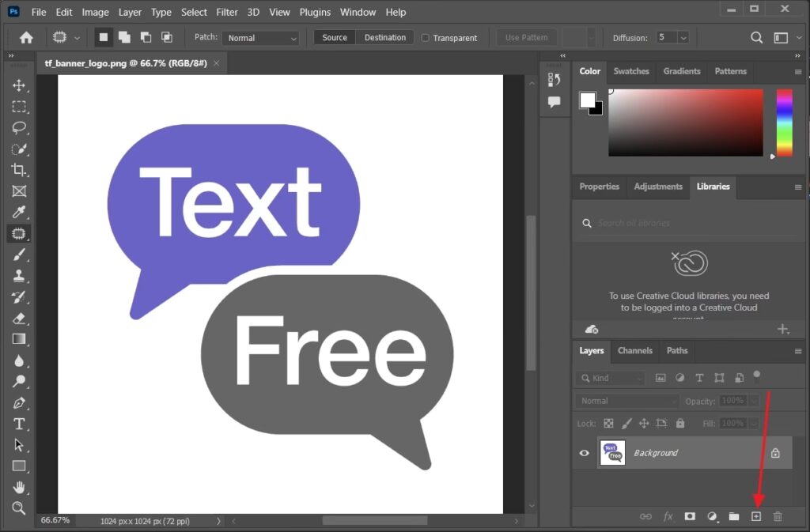The width and height of the screenshot is (810, 532).
Task: Select the Zoom tool
Action: coord(19,507)
